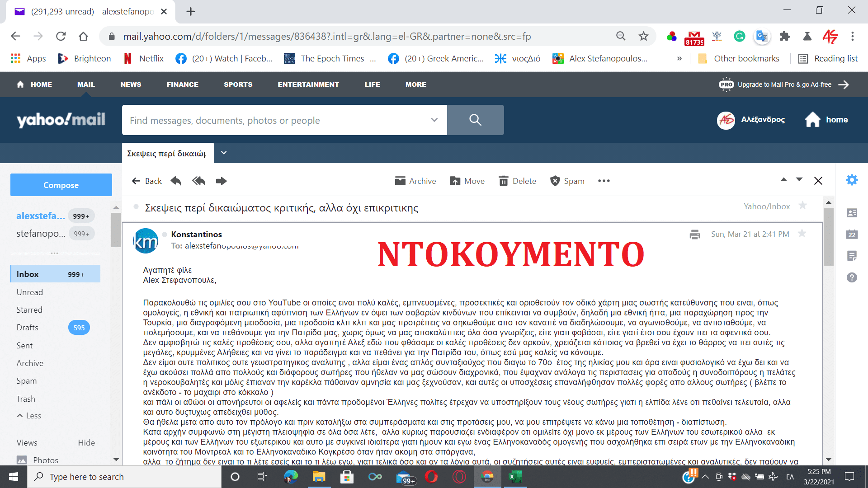
Task: Open the Sent folder
Action: click(24, 346)
